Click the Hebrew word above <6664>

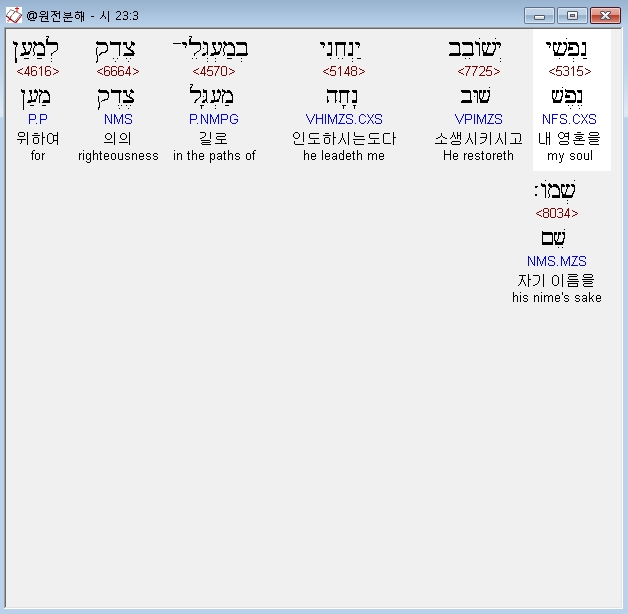coord(116,50)
